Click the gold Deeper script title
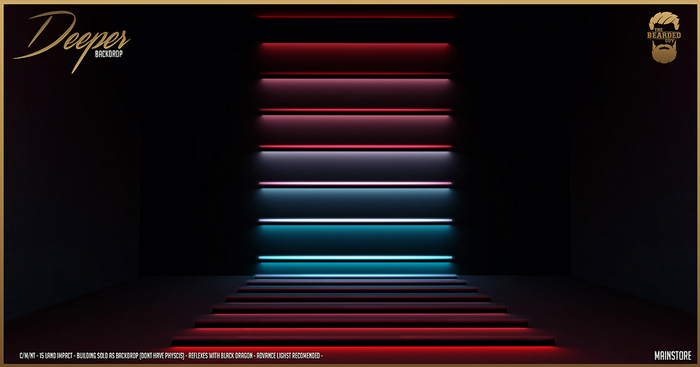 [x=71, y=40]
